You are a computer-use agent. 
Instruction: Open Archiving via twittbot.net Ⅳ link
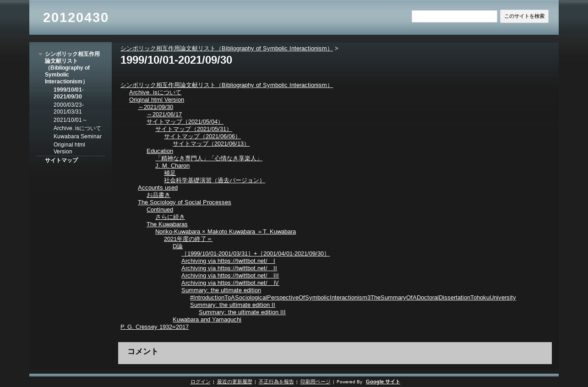(230, 283)
